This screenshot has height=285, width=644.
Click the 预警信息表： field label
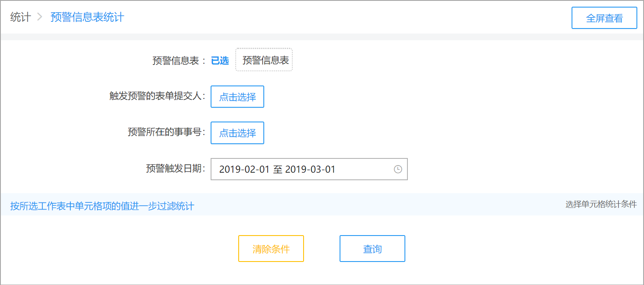coord(179,61)
